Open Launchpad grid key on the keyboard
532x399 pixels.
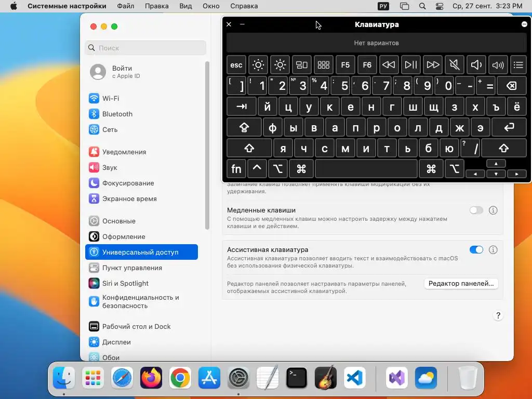pos(323,65)
